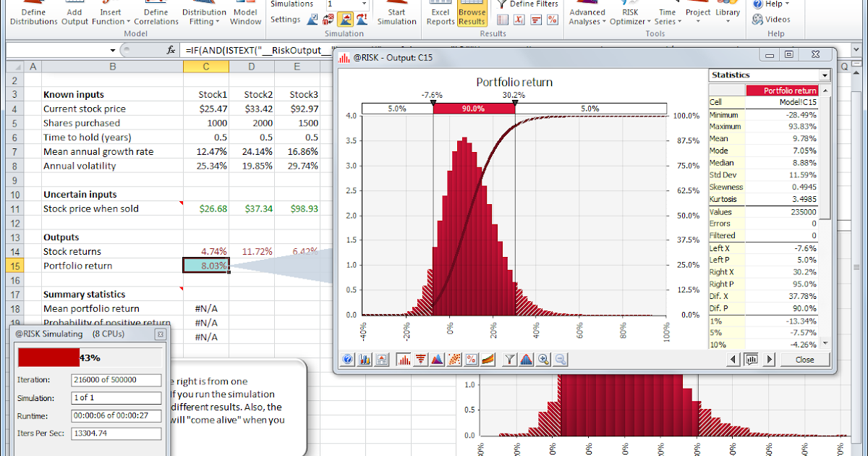This screenshot has width=868, height=456.
Task: Click the graph options icon next to help
Action: click(x=365, y=359)
